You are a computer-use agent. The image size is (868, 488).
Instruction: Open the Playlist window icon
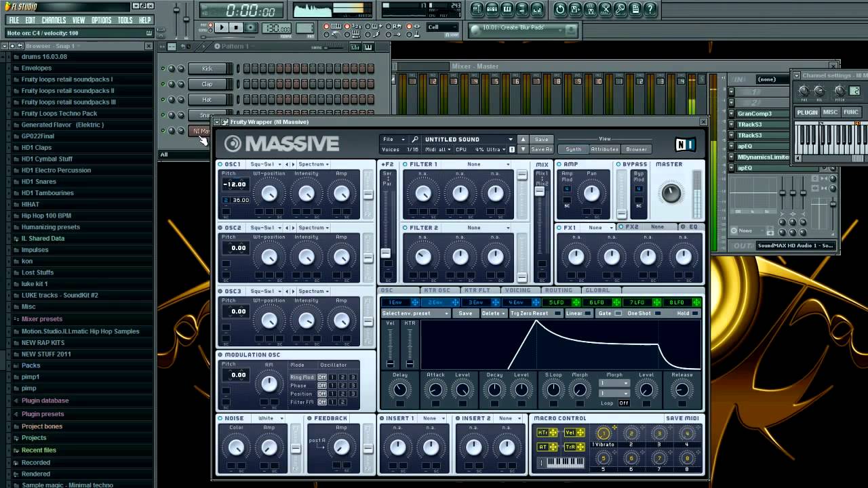coord(477,9)
